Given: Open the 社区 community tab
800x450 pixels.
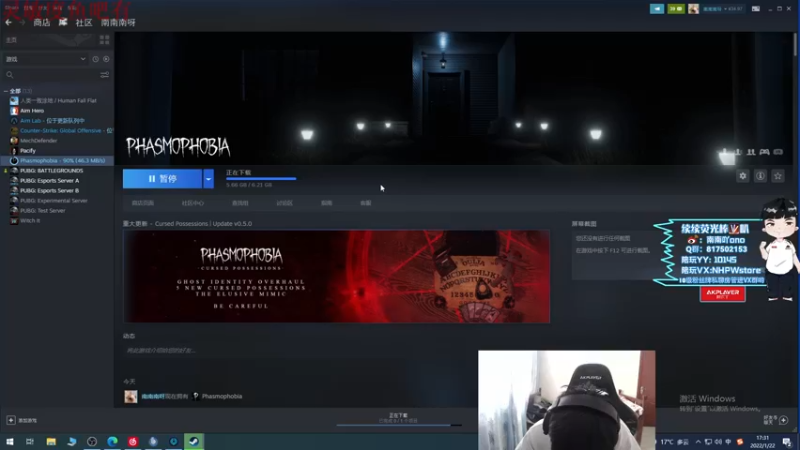Looking at the screenshot, I should click(x=84, y=22).
